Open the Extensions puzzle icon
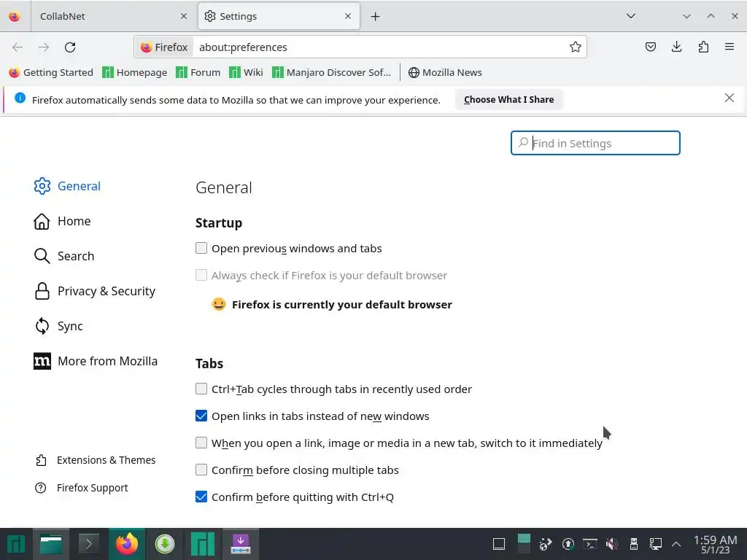 coord(703,47)
